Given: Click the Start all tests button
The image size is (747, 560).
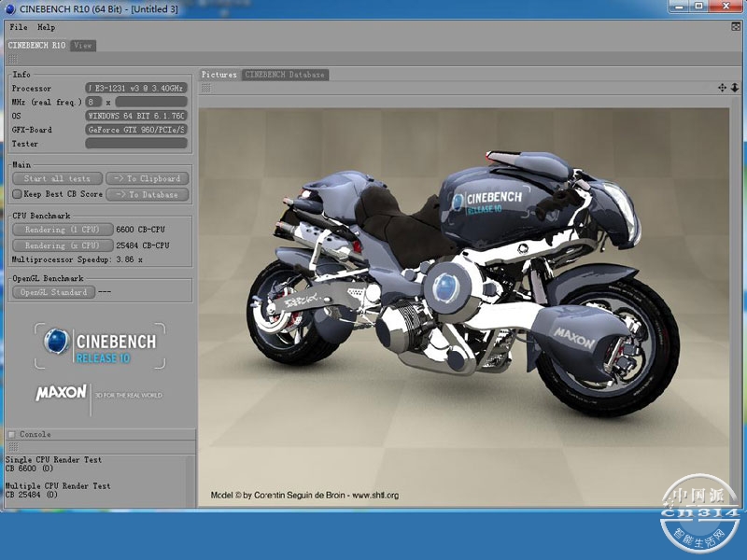Looking at the screenshot, I should 57,178.
